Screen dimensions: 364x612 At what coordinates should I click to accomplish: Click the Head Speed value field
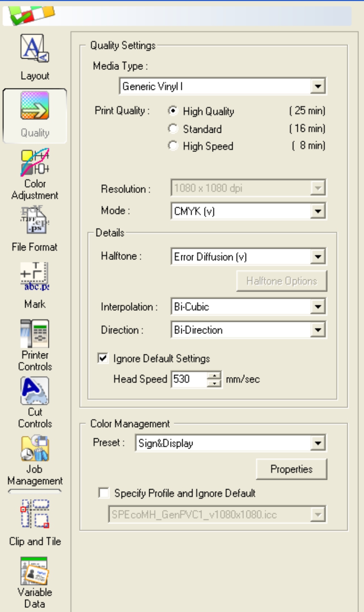(x=188, y=379)
